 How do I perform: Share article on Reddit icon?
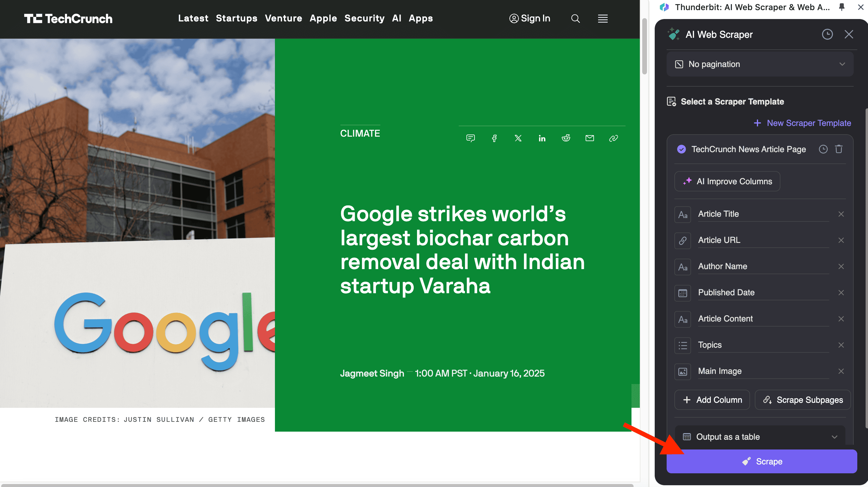click(x=566, y=138)
